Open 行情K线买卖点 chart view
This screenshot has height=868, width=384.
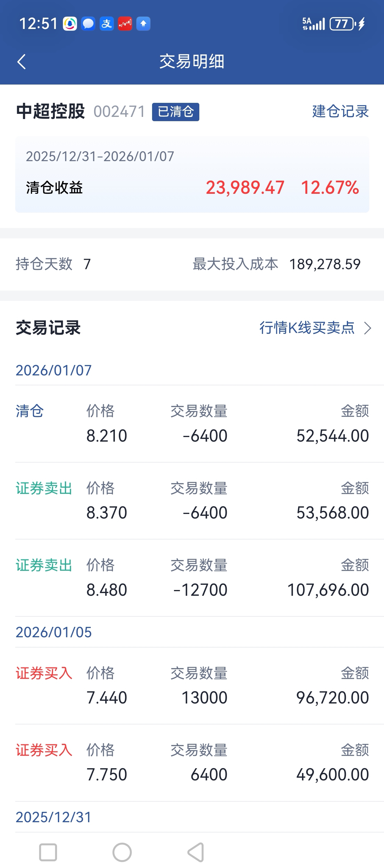coord(307,327)
